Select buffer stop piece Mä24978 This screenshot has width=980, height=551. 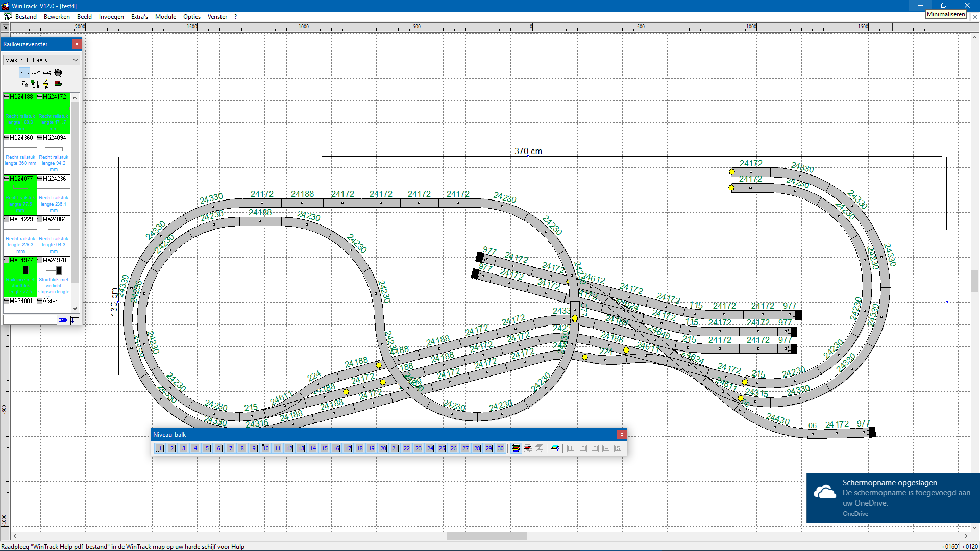pyautogui.click(x=54, y=277)
